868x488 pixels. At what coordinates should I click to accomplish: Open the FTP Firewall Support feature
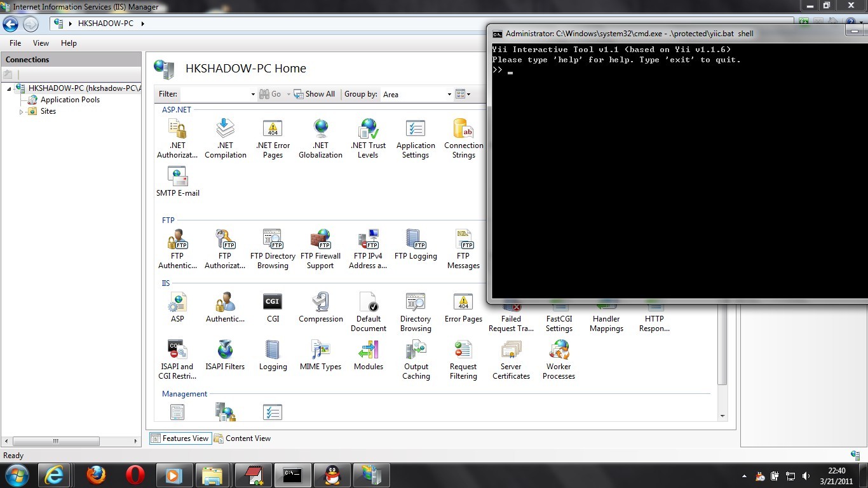pos(320,249)
